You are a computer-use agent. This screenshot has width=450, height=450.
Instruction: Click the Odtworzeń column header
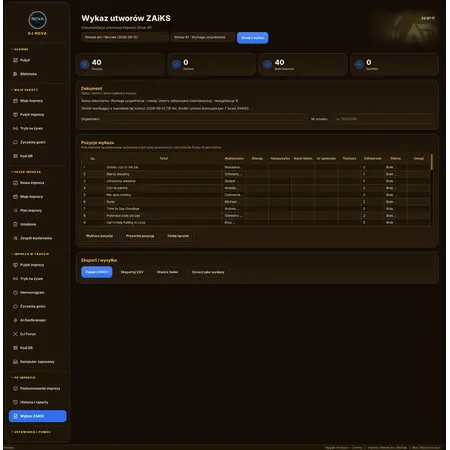(x=372, y=159)
